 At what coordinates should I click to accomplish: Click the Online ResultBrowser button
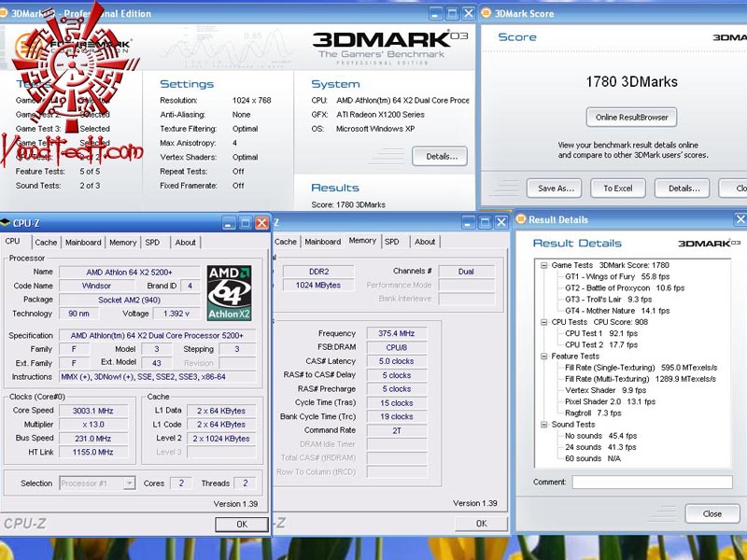(x=631, y=118)
